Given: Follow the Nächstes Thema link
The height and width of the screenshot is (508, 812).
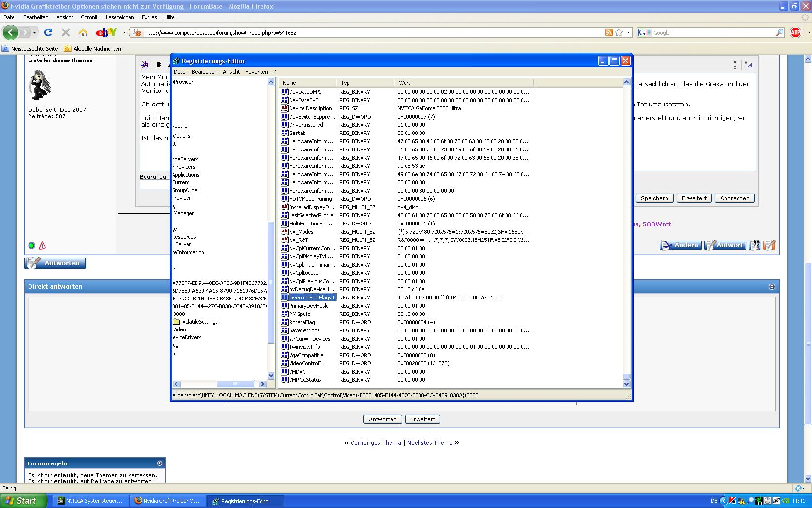Looking at the screenshot, I should [430, 443].
